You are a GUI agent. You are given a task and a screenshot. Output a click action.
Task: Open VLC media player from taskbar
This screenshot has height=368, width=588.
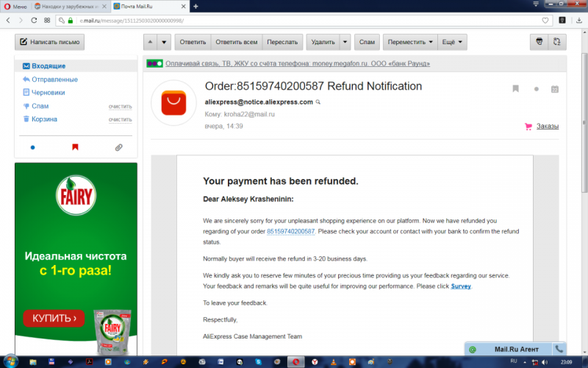click(x=334, y=362)
